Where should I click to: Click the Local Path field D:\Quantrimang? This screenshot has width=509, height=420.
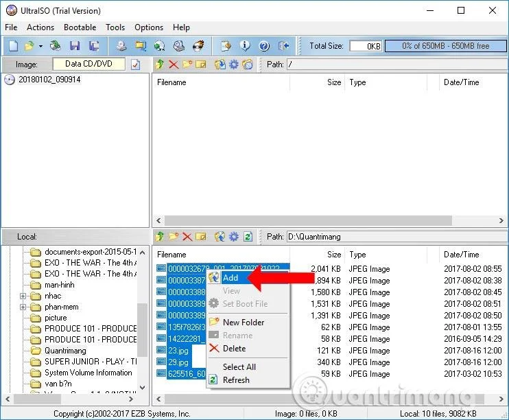pyautogui.click(x=397, y=237)
